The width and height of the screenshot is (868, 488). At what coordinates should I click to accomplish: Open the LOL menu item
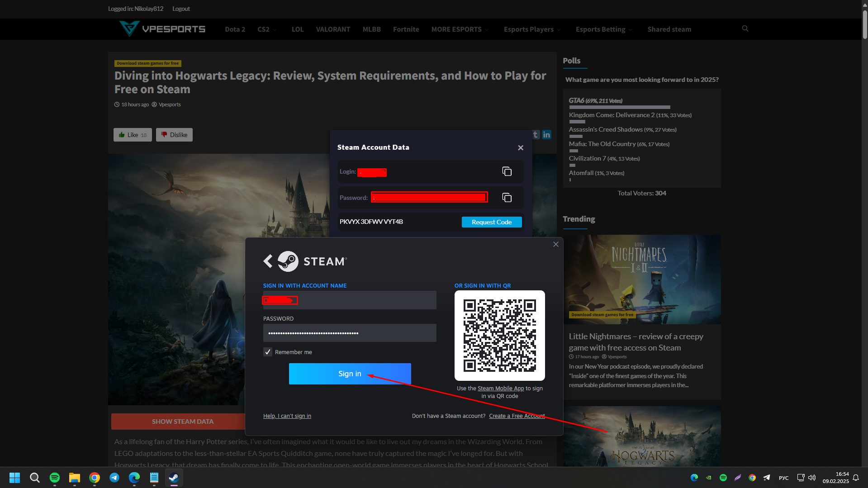pos(298,29)
